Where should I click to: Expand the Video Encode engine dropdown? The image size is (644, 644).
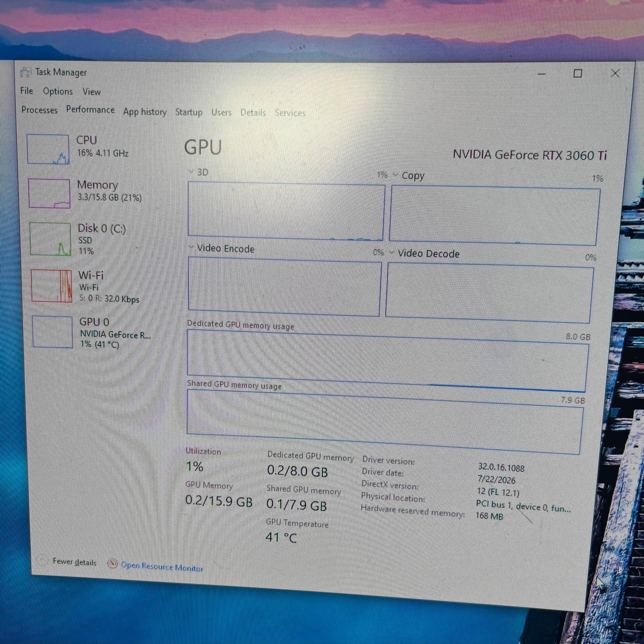[191, 247]
